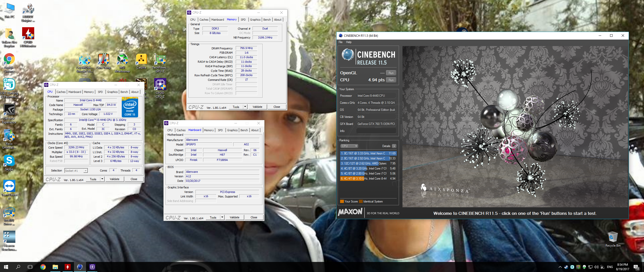Open the CPUID CPU-Z desktop shortcut
The height and width of the screenshot is (272, 644).
tap(160, 88)
